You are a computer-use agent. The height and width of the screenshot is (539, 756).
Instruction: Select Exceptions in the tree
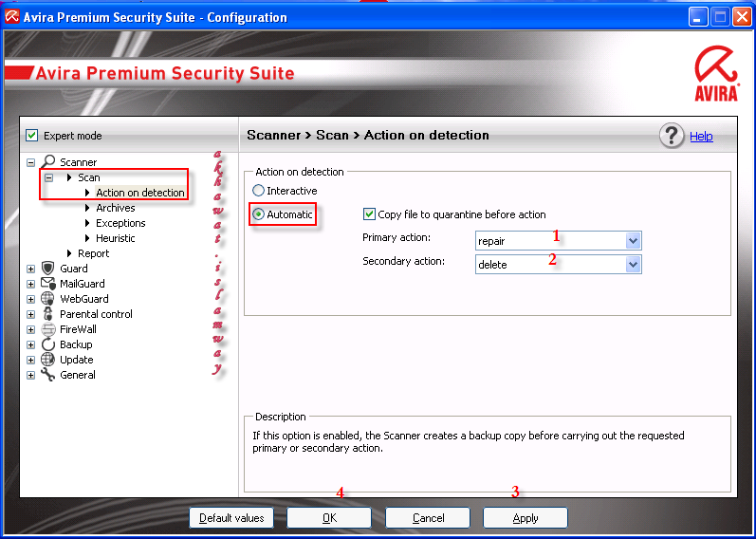point(120,223)
